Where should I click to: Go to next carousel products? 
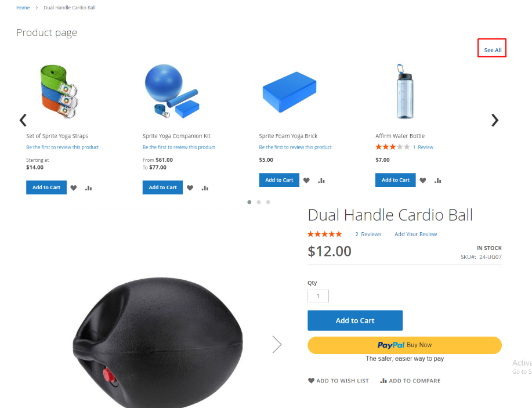coord(495,120)
